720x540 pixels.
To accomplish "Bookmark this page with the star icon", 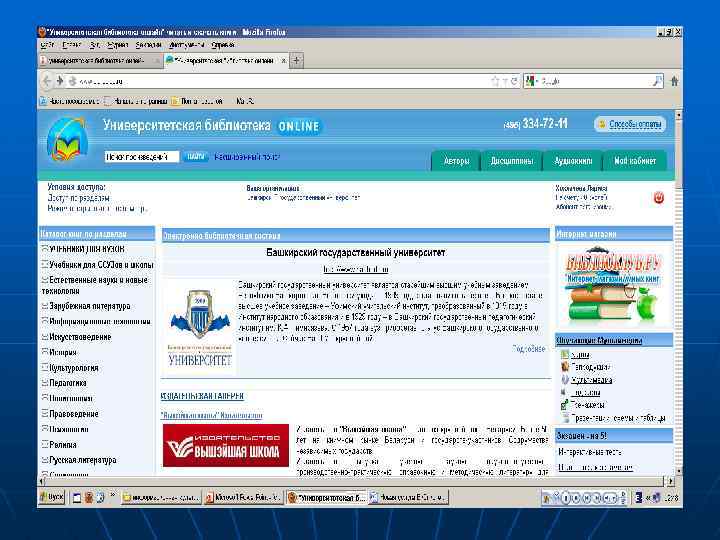I will click(x=495, y=81).
